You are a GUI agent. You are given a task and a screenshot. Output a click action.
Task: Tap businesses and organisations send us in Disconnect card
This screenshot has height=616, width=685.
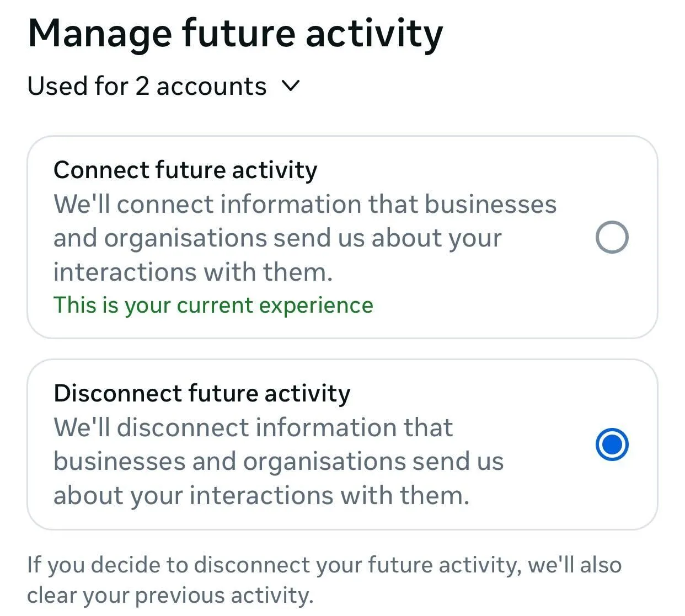279,462
